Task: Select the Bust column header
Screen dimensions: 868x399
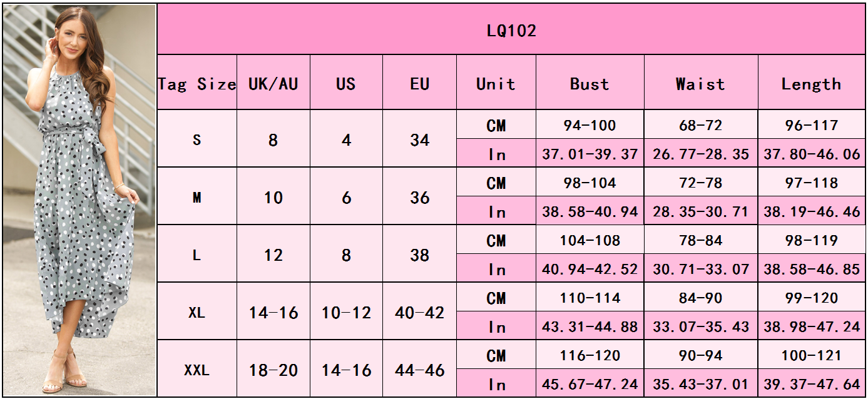Action: (x=590, y=84)
